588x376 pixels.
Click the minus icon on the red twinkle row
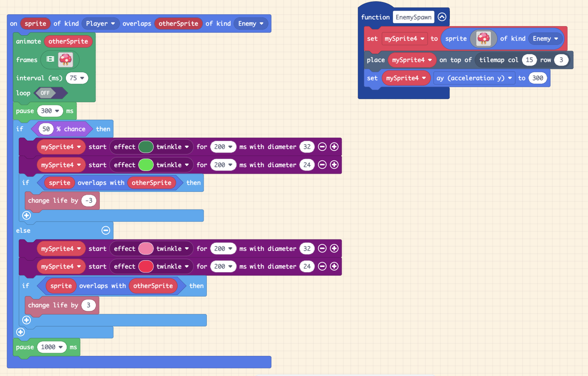(322, 266)
